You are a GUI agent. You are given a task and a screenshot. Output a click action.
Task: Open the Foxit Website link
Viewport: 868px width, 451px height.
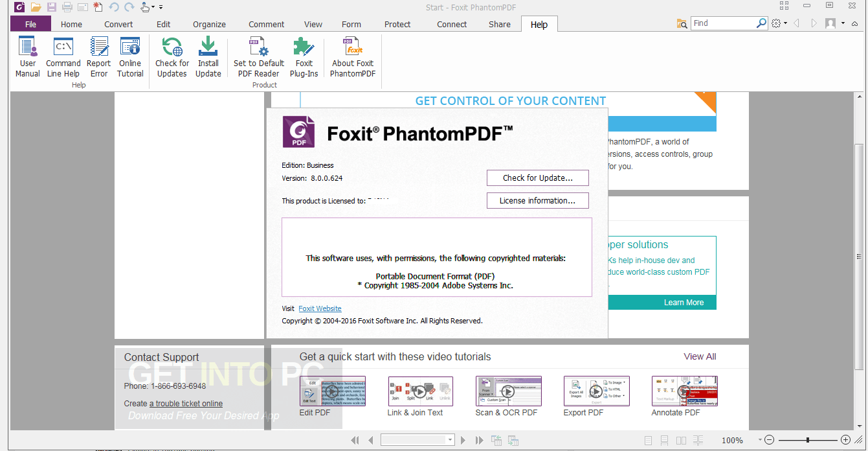point(319,308)
